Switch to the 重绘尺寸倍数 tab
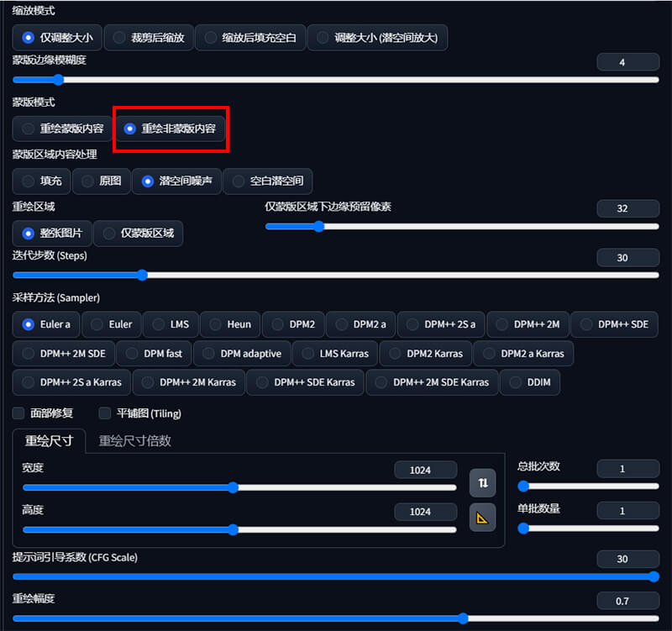672x631 pixels. (134, 440)
